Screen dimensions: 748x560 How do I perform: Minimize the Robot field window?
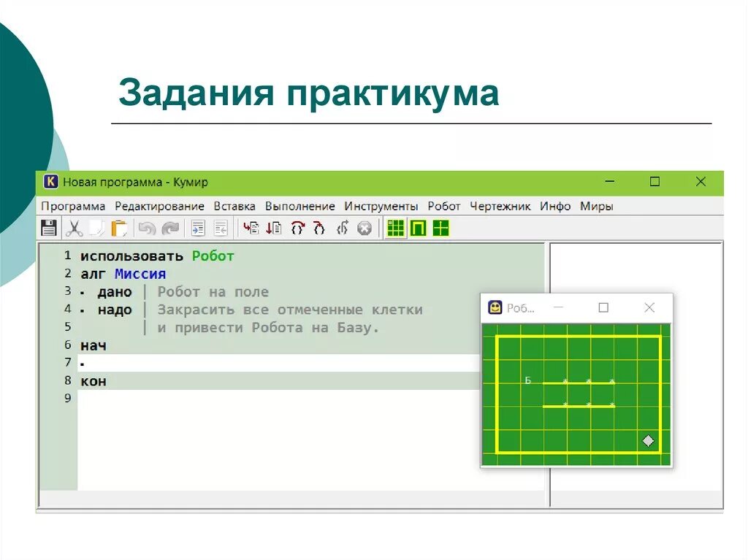tap(558, 307)
